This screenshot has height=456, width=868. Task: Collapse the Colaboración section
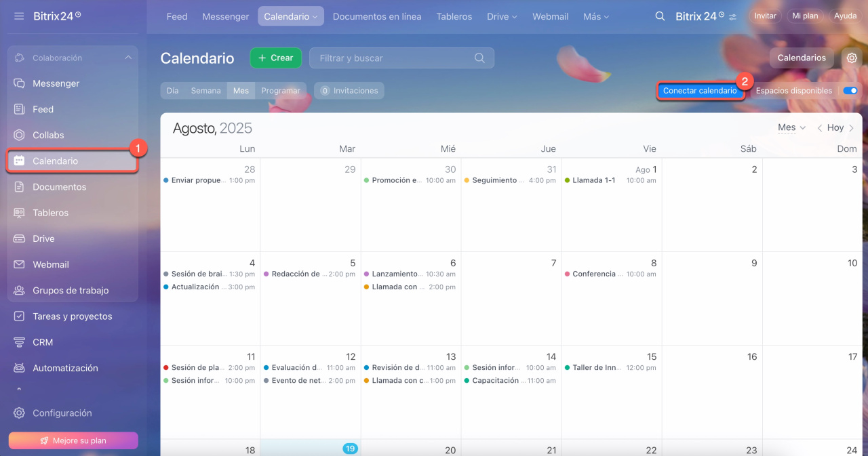tap(128, 58)
